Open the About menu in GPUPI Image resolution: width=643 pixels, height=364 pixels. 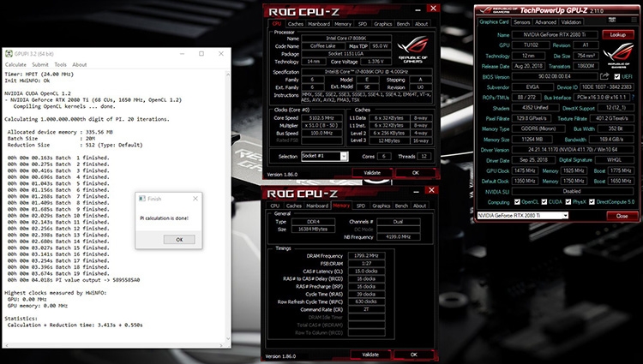point(80,65)
